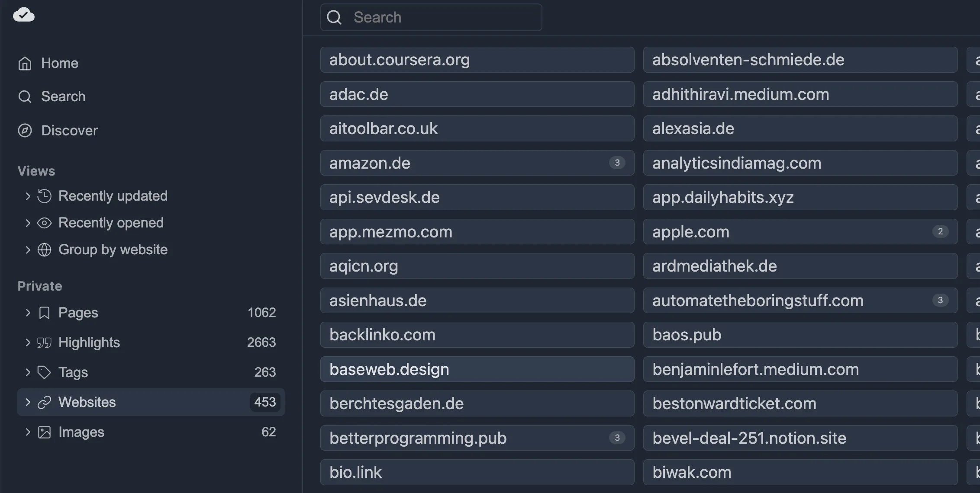Viewport: 980px width, 493px height.
Task: Click the adhithiravi.medium.com website entry
Action: point(800,94)
